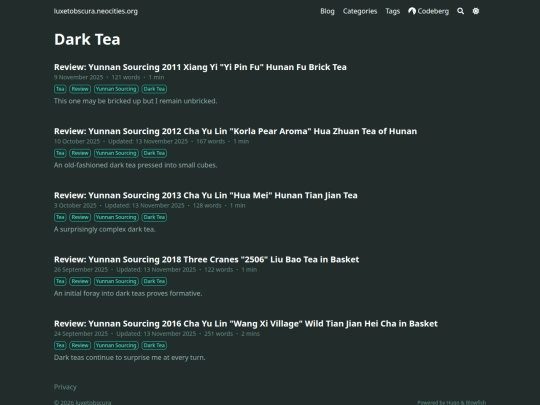The height and width of the screenshot is (405, 540).
Task: Go to luxetobscura.neocities.org home link
Action: [x=96, y=11]
